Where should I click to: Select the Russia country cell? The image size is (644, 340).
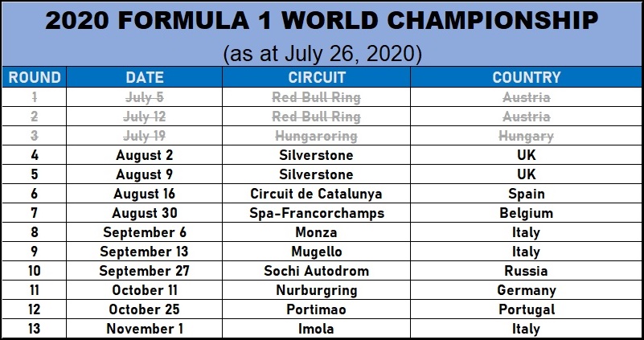tap(527, 271)
